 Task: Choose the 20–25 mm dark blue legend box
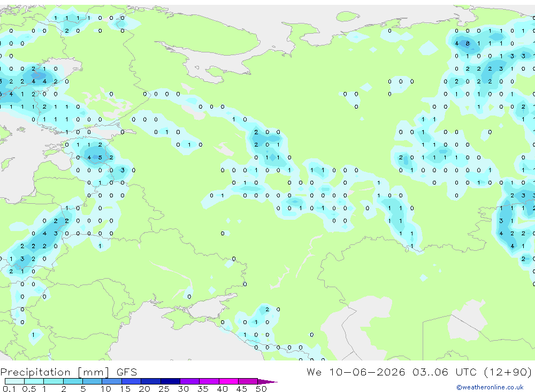click(151, 381)
